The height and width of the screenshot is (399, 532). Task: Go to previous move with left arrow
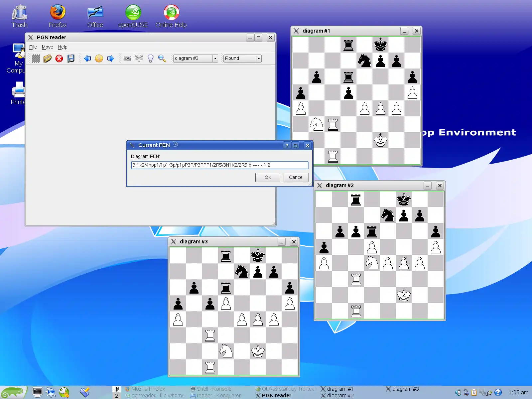coord(87,59)
